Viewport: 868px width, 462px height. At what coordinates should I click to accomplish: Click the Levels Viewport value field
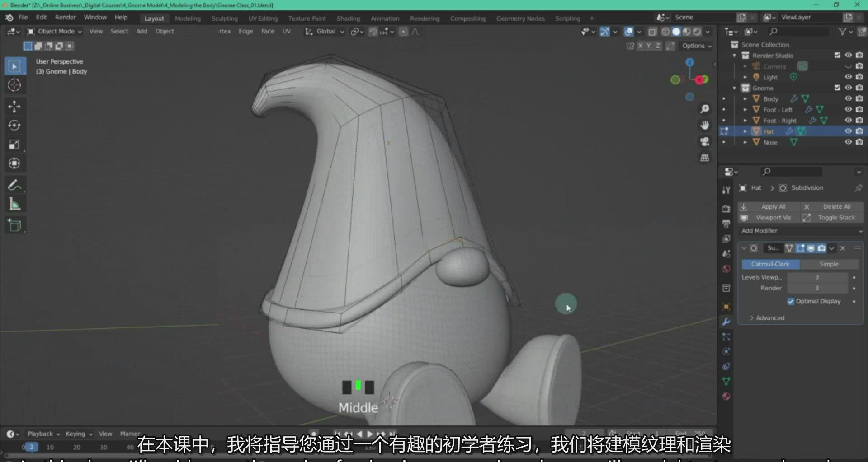(817, 277)
